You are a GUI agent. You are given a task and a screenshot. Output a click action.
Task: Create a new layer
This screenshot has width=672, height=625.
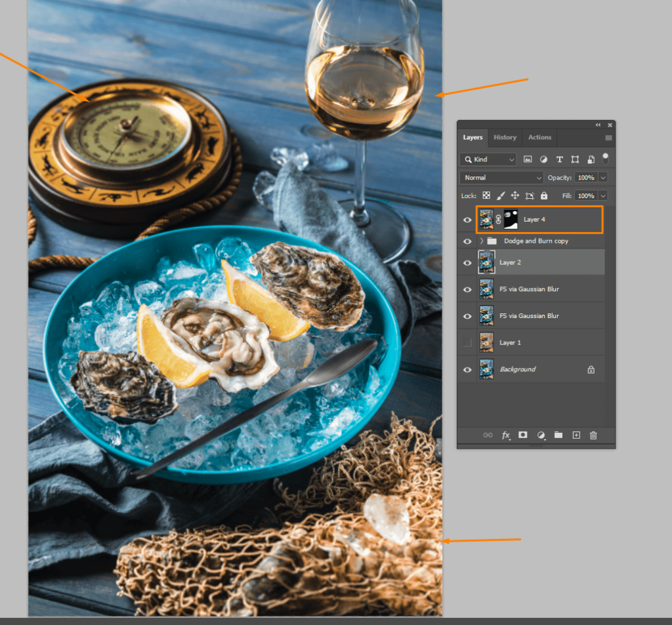[x=576, y=435]
